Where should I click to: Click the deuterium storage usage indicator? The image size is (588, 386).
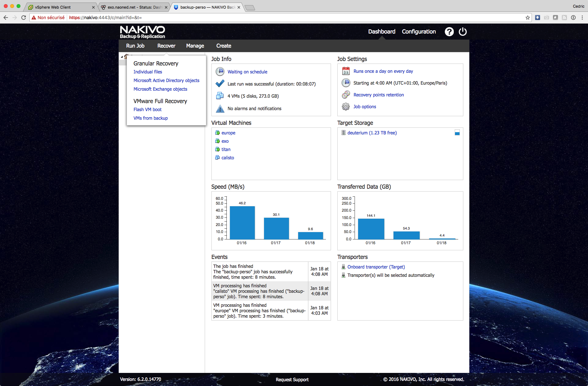[x=457, y=132]
